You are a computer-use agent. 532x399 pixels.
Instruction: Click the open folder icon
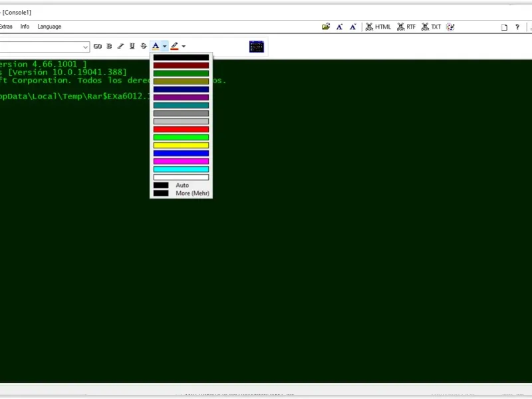click(326, 27)
